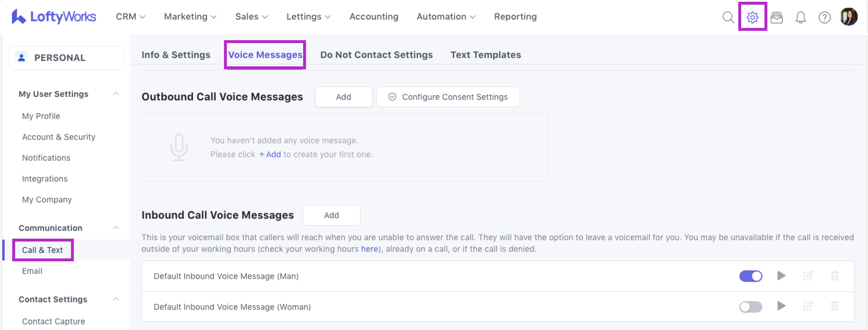868x330 pixels.
Task: Open the search magnifier icon
Action: pos(728,17)
